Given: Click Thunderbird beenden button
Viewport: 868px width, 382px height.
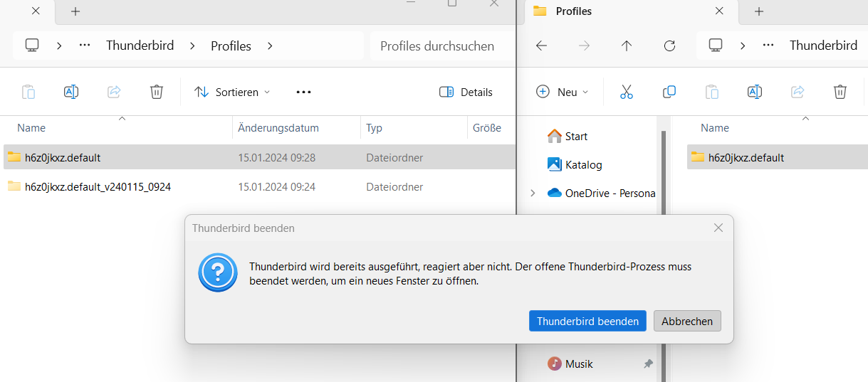Looking at the screenshot, I should click(x=587, y=321).
